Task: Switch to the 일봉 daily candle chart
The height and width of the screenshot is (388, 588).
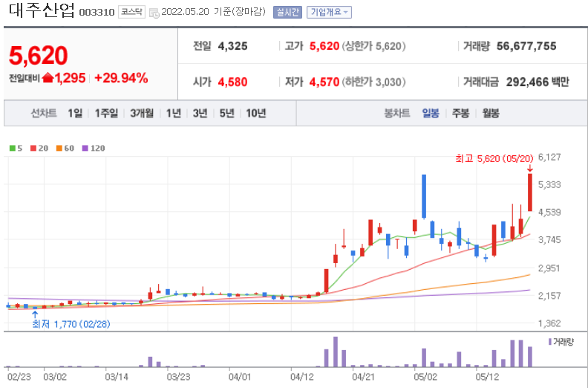Action: 431,113
